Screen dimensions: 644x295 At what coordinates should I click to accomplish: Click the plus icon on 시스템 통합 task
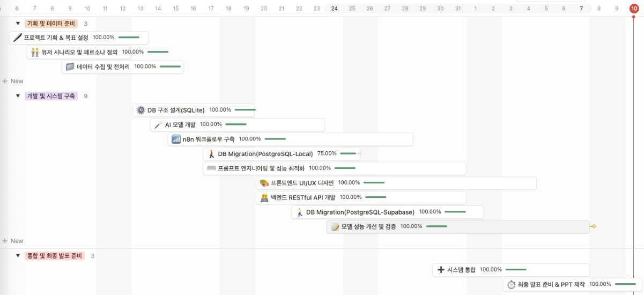[441, 270]
